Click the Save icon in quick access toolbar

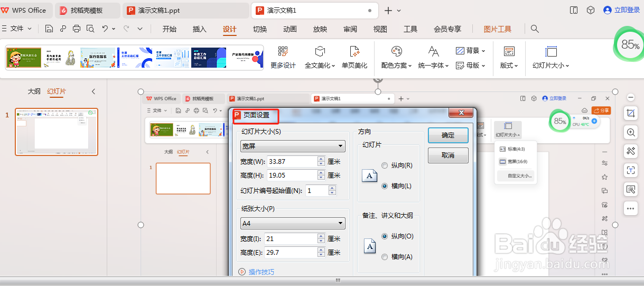pyautogui.click(x=49, y=29)
